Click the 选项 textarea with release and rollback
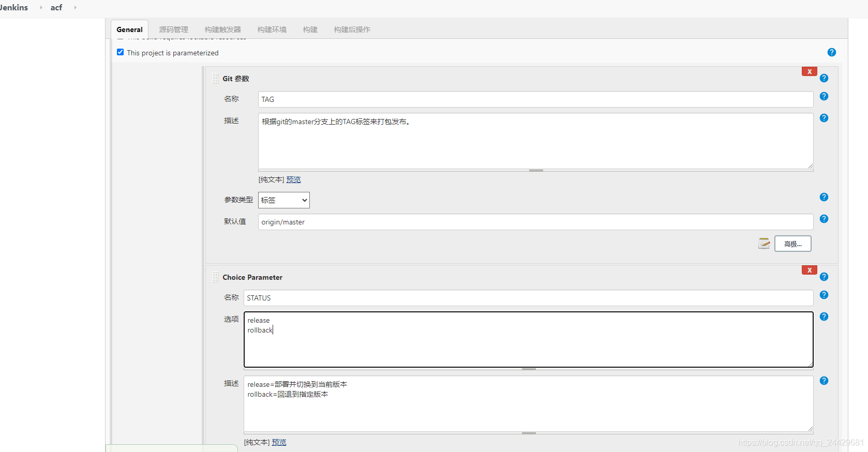 pyautogui.click(x=528, y=339)
